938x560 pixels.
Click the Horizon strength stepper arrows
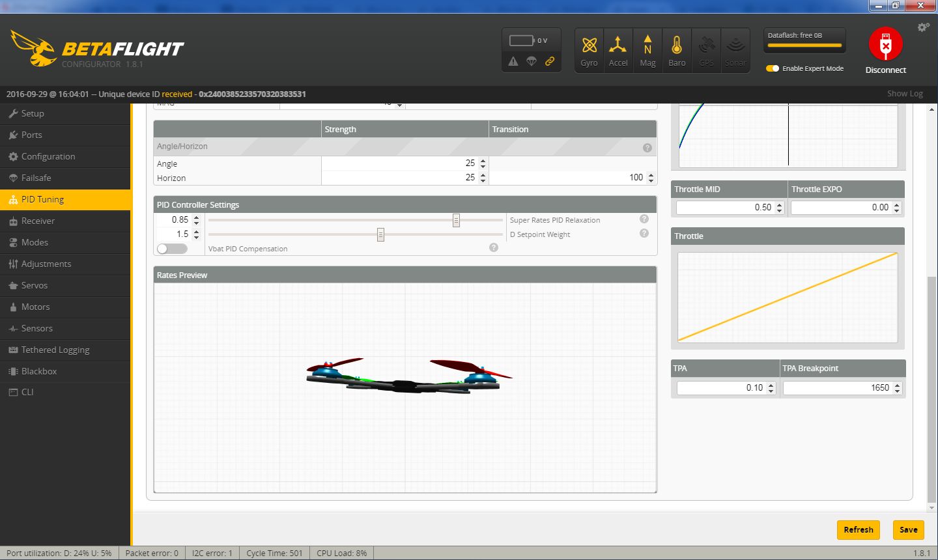point(483,178)
